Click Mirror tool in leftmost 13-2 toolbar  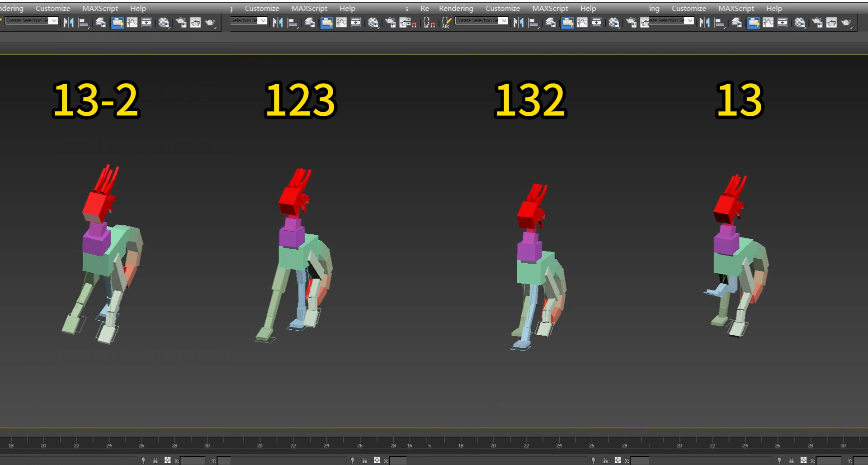68,22
